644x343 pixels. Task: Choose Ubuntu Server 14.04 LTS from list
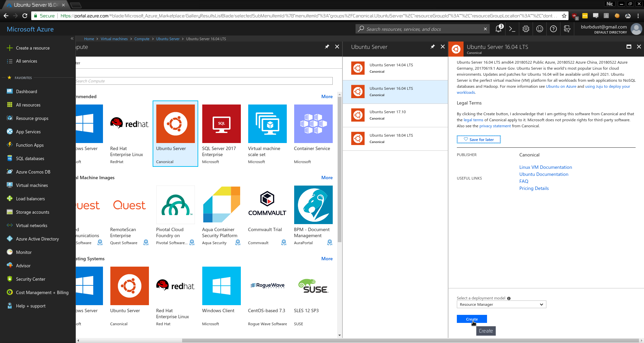click(395, 68)
